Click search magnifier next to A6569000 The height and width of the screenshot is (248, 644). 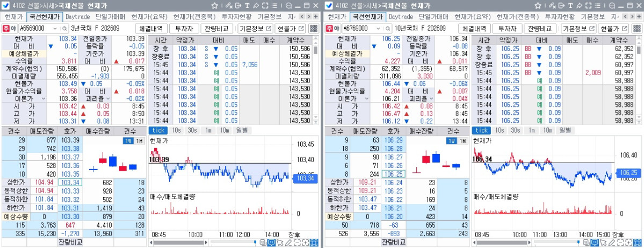[64, 29]
